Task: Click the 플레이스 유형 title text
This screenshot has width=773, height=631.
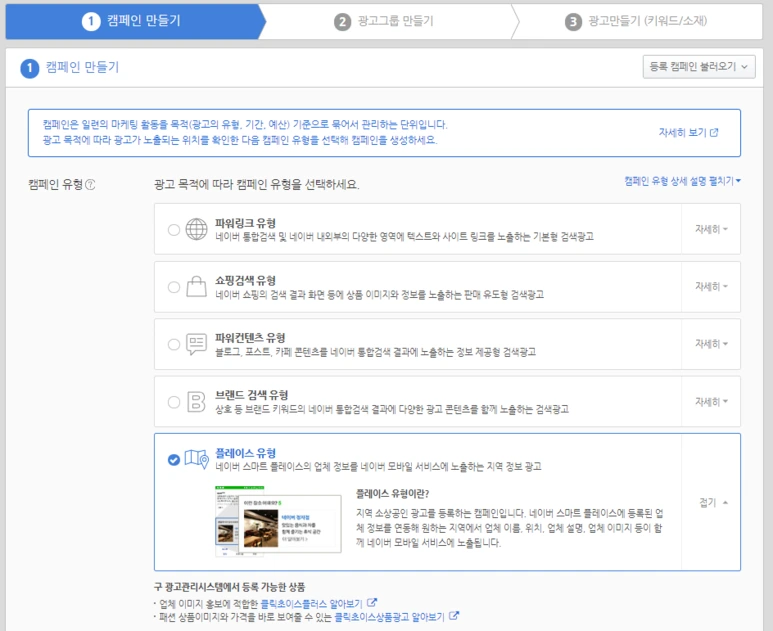Action: 246,453
